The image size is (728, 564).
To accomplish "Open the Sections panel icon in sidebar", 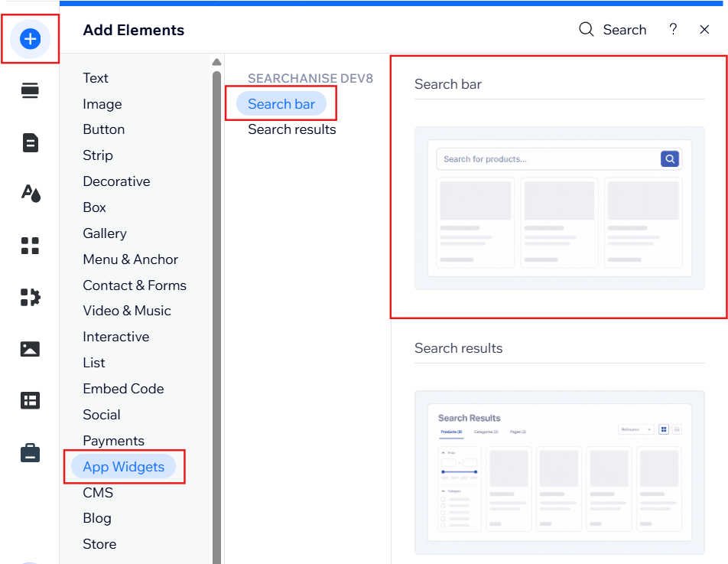I will pyautogui.click(x=30, y=90).
